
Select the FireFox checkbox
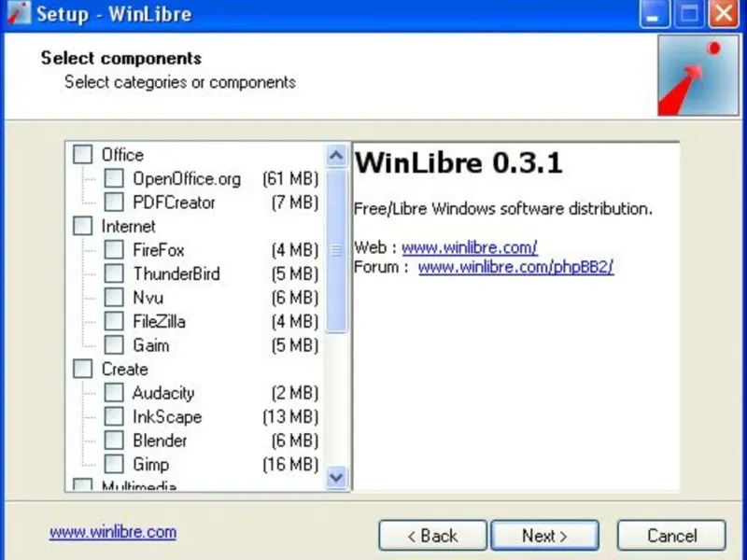(114, 249)
